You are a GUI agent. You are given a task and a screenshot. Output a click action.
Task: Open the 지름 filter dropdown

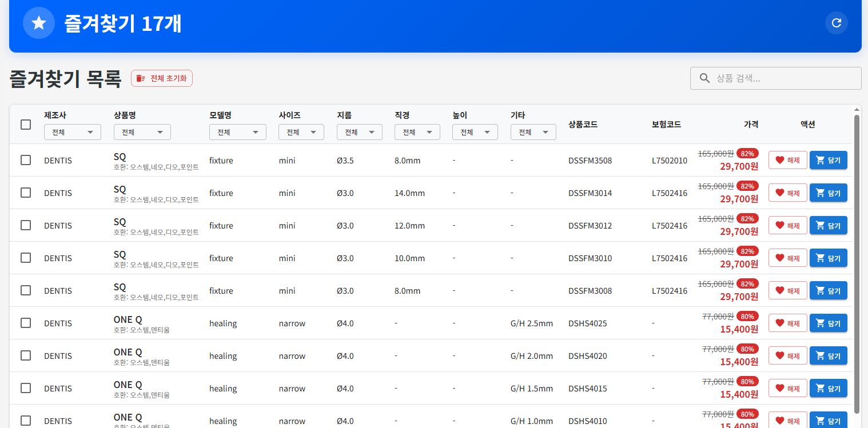359,132
